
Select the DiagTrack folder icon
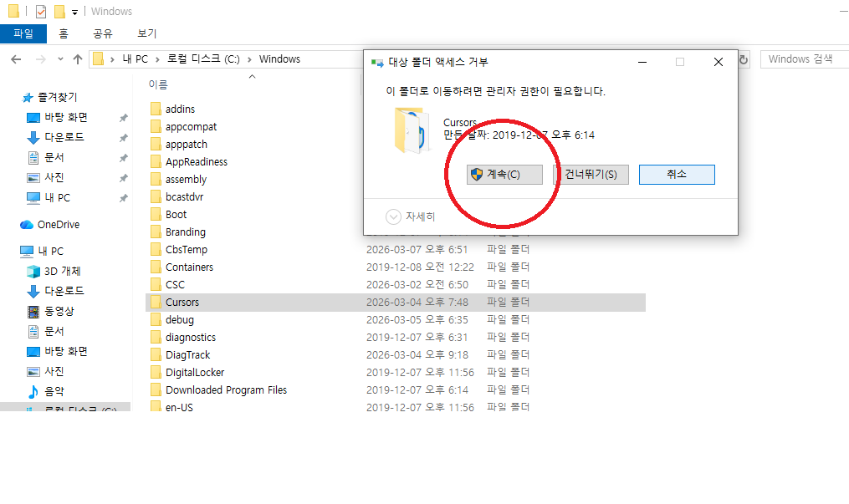(x=156, y=354)
